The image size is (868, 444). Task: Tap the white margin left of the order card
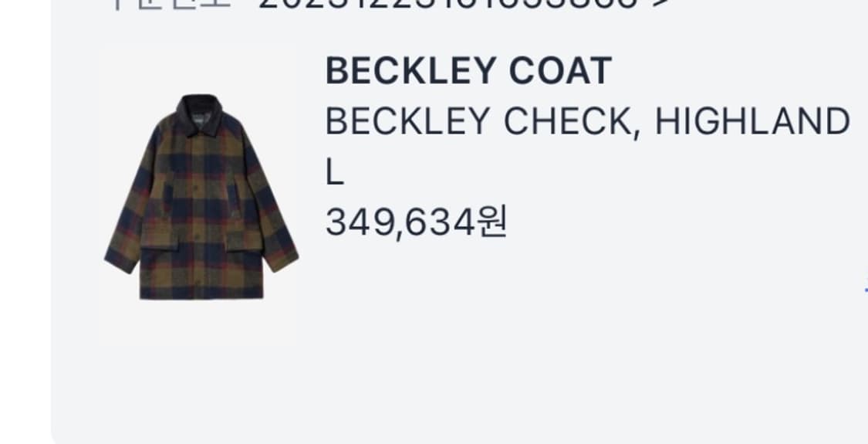(x=25, y=222)
